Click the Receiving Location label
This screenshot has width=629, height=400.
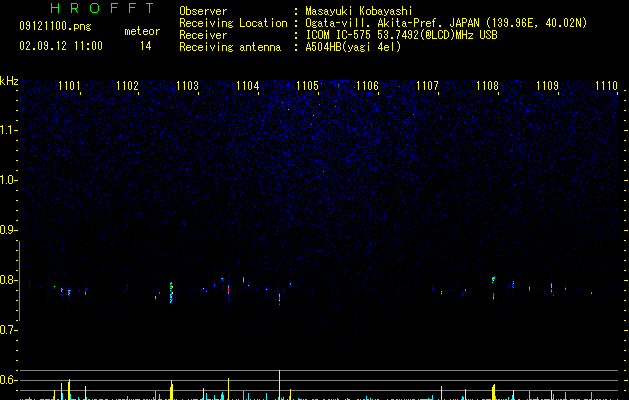pos(233,23)
